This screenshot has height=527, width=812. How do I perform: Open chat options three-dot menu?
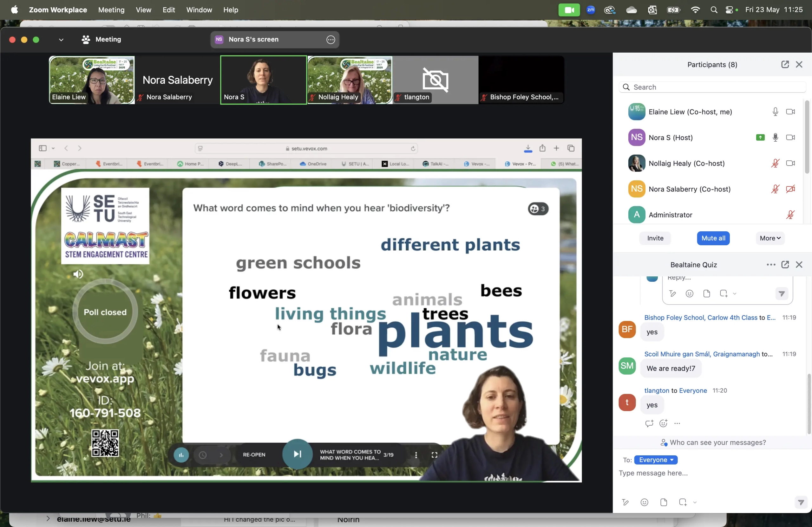tap(770, 265)
